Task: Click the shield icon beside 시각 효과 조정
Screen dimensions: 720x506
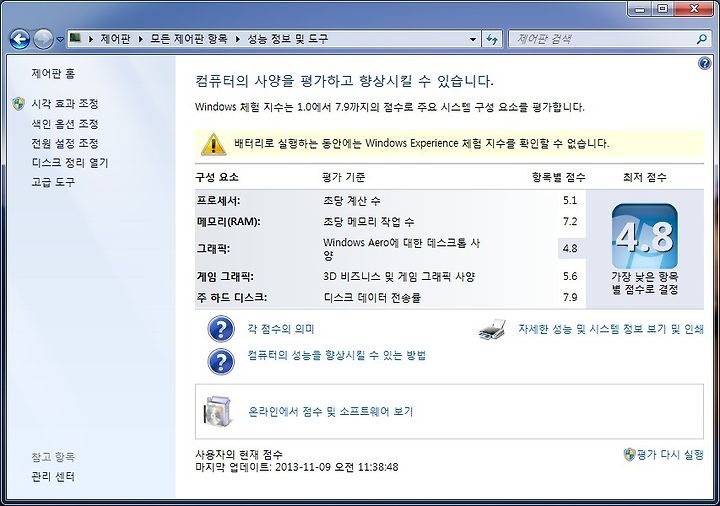Action: coord(18,104)
